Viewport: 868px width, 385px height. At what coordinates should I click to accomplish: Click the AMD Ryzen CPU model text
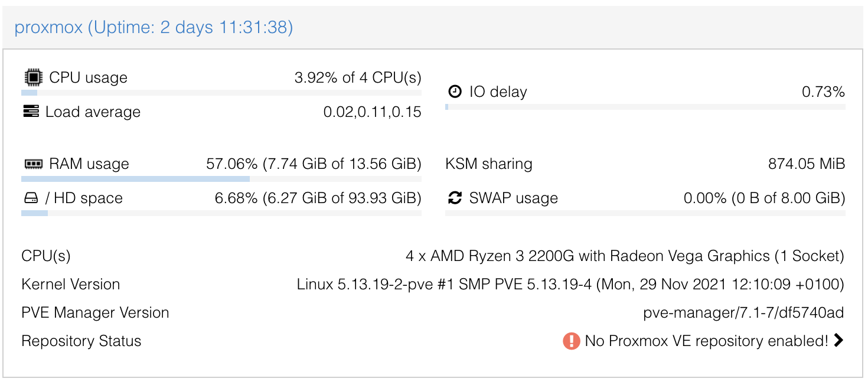point(625,256)
